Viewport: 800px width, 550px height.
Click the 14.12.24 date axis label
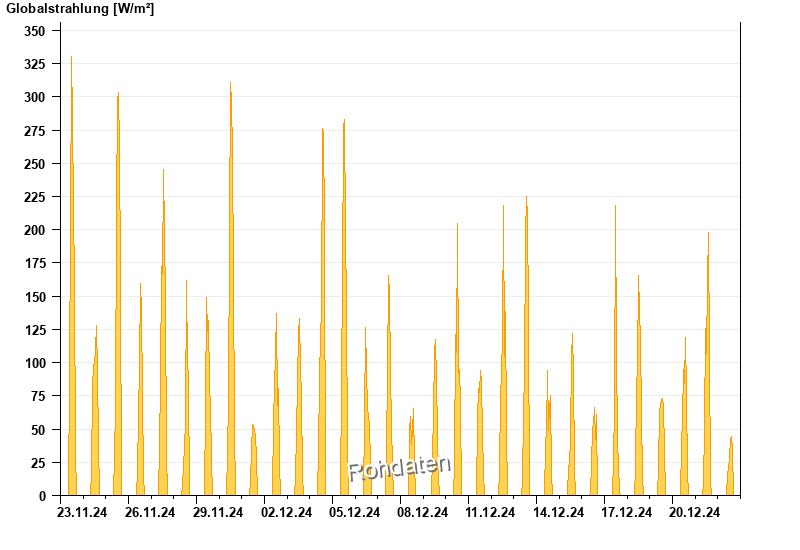(559, 512)
